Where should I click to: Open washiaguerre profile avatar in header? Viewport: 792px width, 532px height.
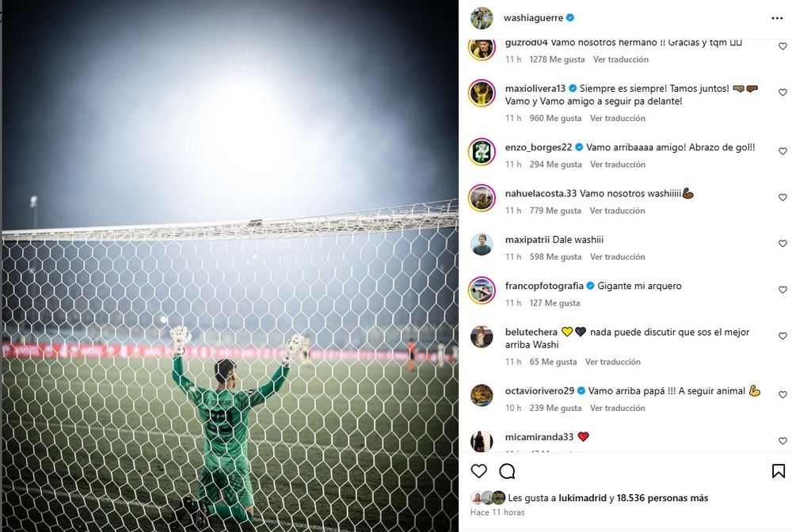click(482, 18)
